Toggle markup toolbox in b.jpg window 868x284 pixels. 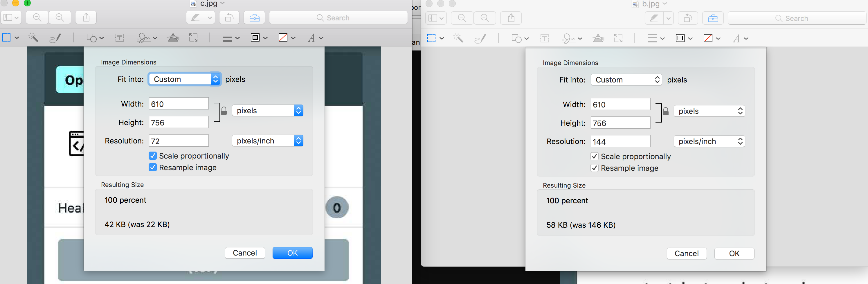click(713, 18)
